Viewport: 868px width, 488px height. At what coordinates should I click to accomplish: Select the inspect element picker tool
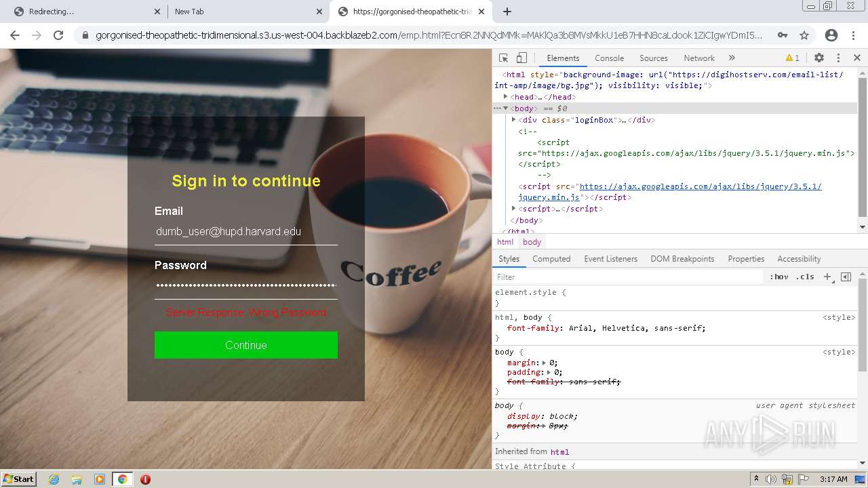(x=503, y=58)
